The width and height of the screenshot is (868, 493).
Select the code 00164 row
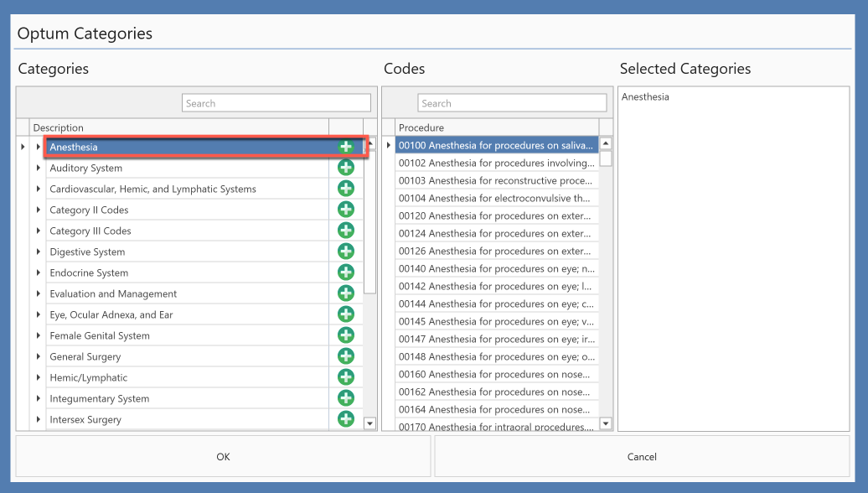pos(497,409)
